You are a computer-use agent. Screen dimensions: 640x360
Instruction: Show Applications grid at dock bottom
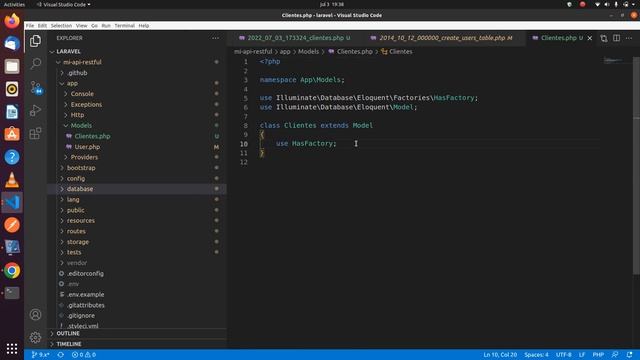click(12, 349)
